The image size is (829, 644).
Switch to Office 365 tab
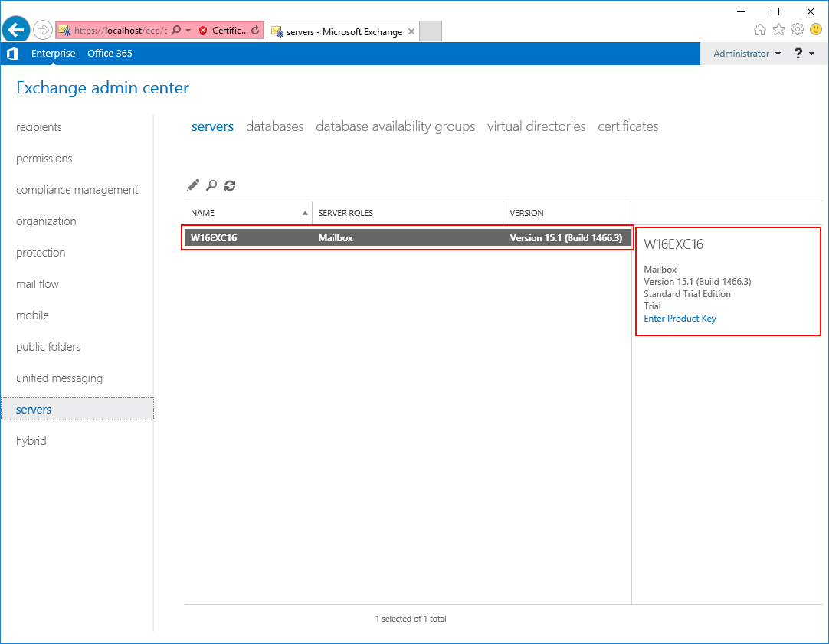point(110,54)
